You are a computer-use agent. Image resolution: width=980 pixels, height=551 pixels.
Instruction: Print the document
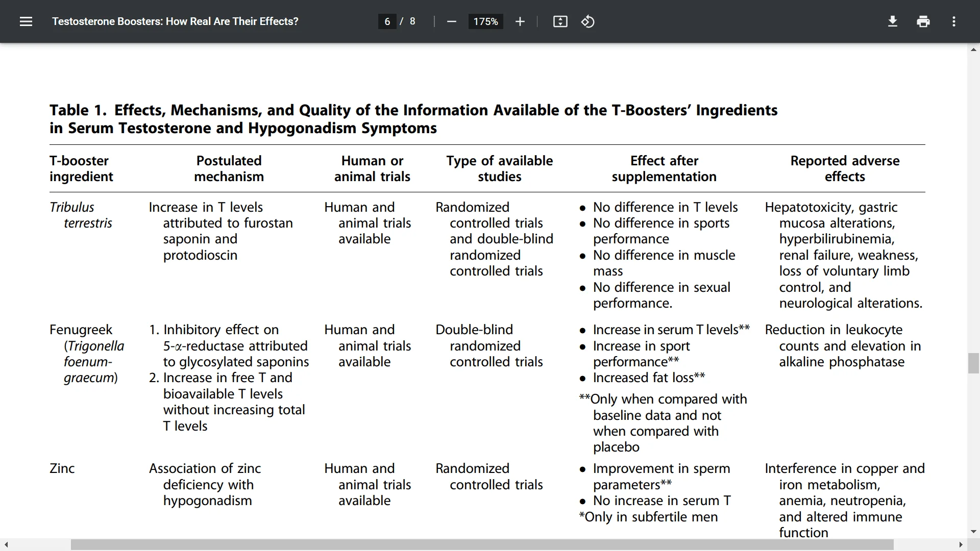[x=923, y=21]
